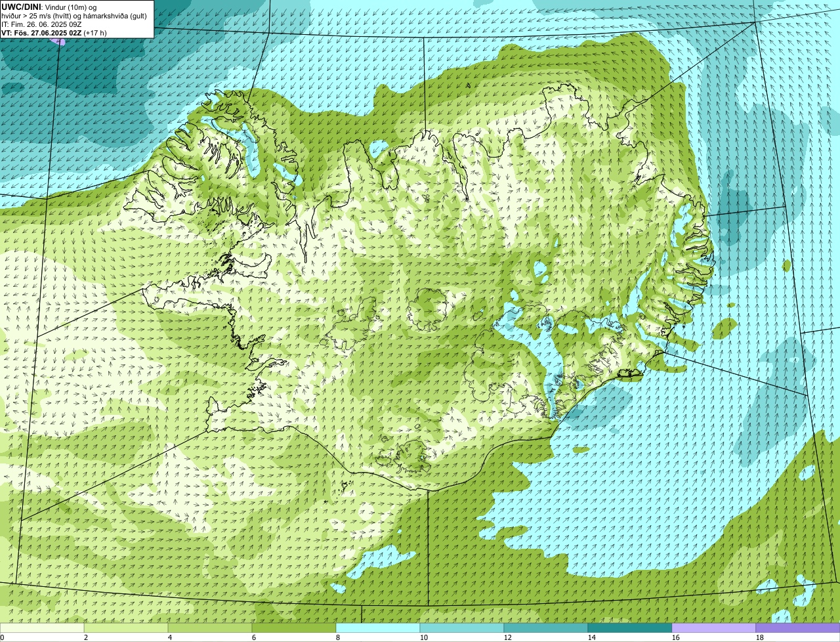Click the legend scale label '12'
This screenshot has width=840, height=642.
508,637
